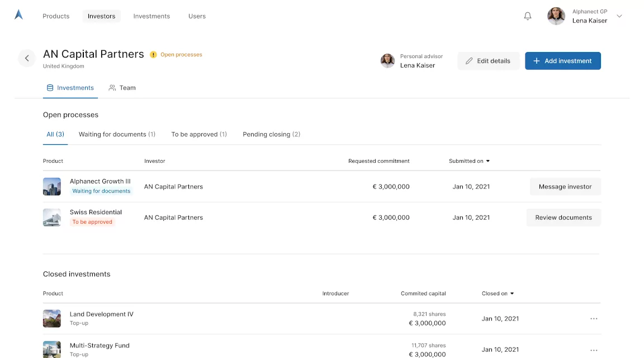Viewport: 644px width, 358px height.
Task: Click the Alphanect logo icon
Action: (18, 15)
